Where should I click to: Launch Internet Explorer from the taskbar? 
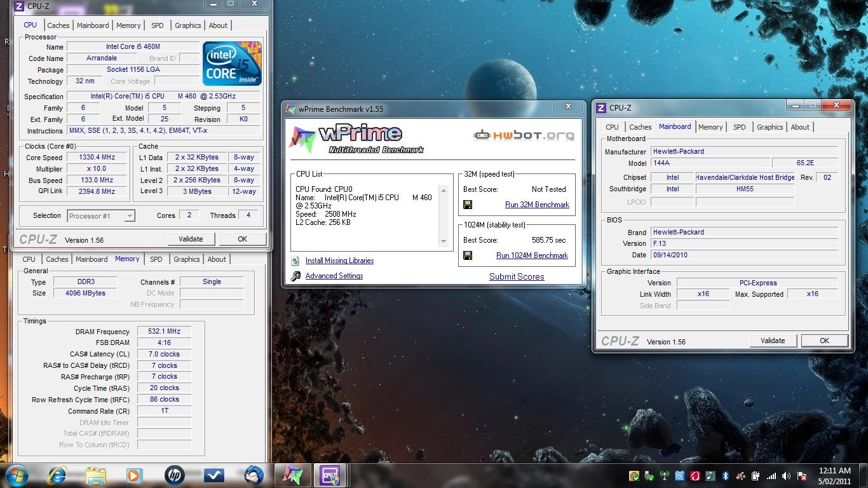[x=57, y=475]
